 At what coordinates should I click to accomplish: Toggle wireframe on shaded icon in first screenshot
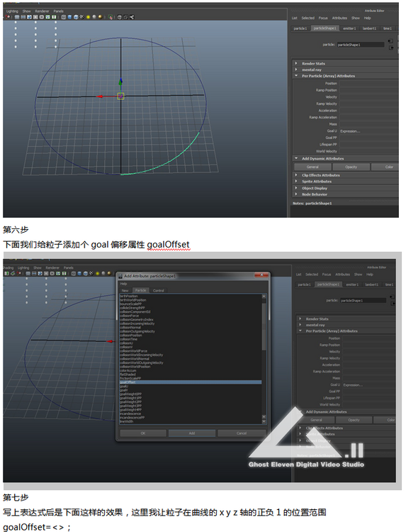pos(76,17)
